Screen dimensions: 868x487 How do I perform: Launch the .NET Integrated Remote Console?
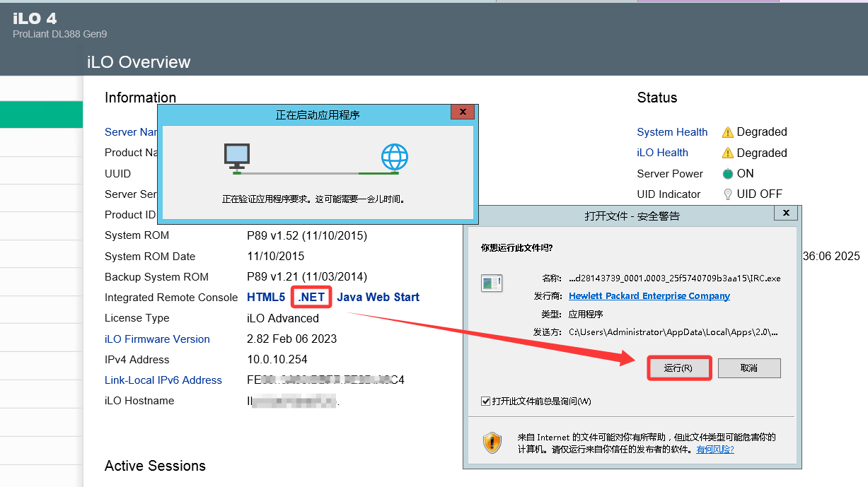point(311,298)
